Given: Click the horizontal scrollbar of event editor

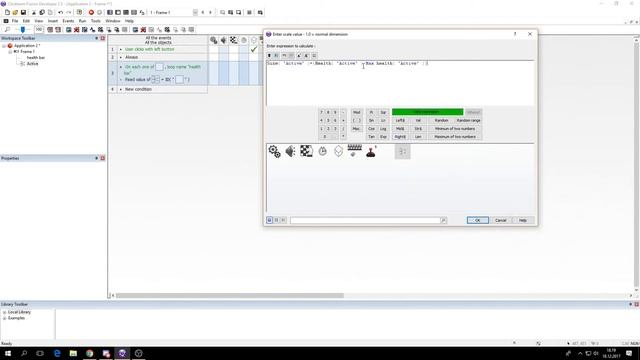Looking at the screenshot, I should tap(230, 296).
